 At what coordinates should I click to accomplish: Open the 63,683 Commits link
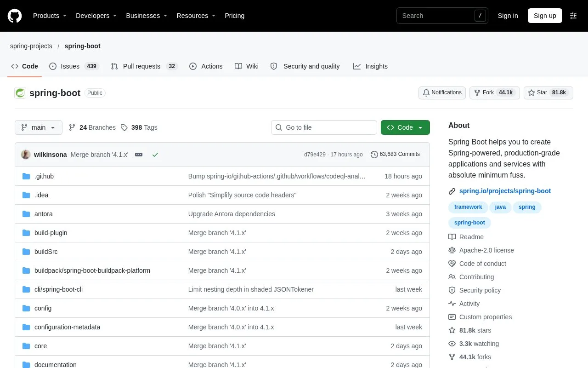pyautogui.click(x=395, y=154)
